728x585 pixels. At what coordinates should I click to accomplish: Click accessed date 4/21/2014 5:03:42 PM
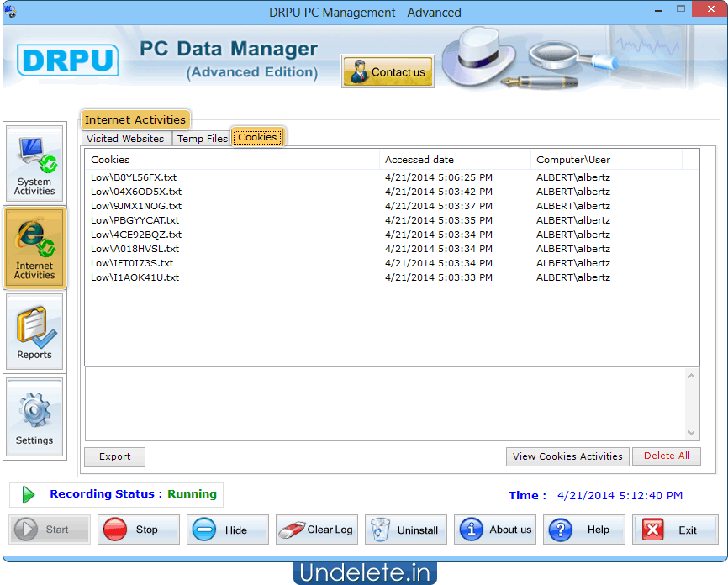[x=439, y=192]
